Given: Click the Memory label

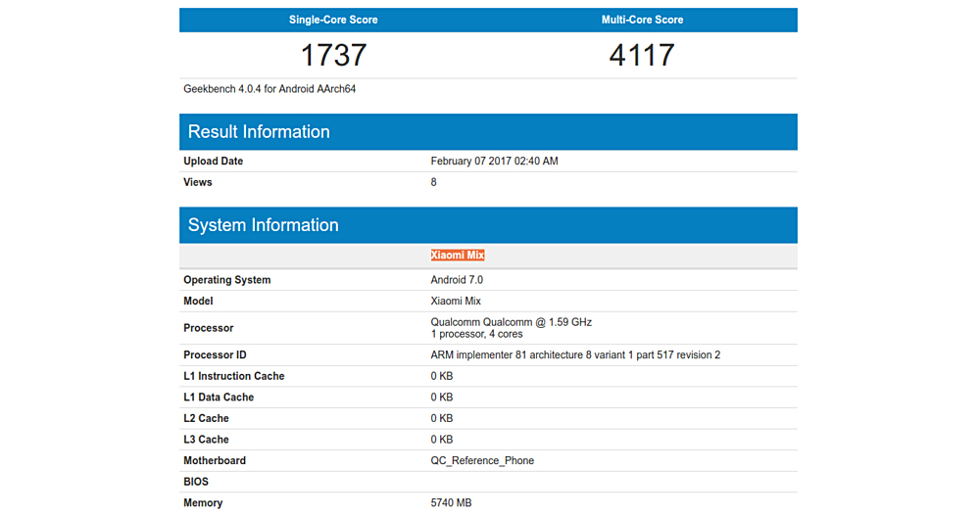Looking at the screenshot, I should (x=203, y=503).
